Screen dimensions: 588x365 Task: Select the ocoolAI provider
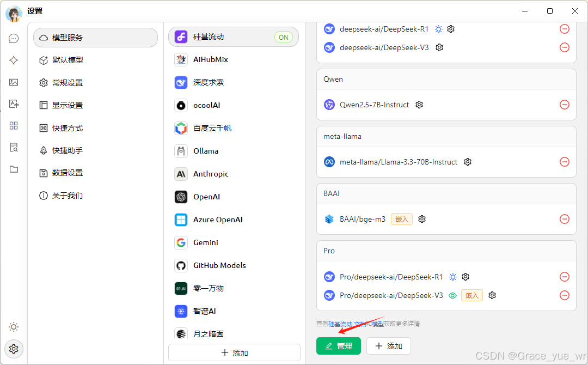click(234, 105)
